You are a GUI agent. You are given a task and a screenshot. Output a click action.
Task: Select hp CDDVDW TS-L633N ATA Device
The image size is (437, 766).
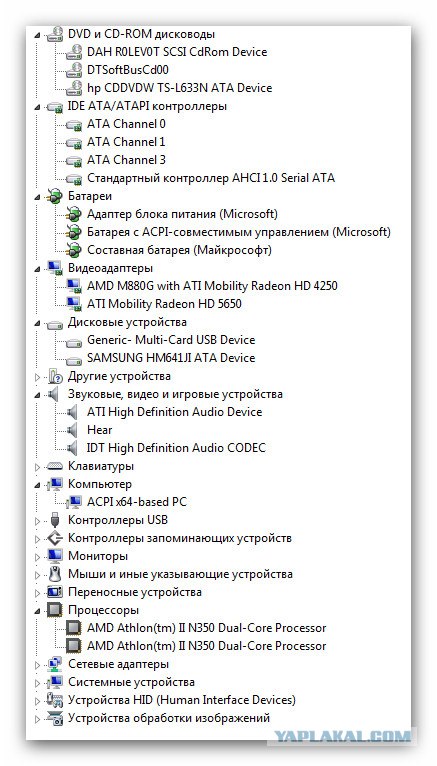tap(180, 88)
